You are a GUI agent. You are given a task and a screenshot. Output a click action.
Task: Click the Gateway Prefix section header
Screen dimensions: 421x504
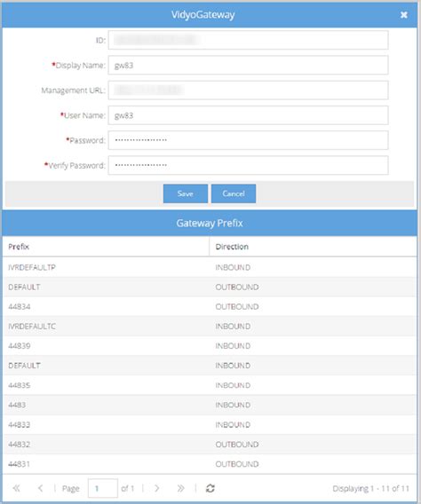[x=210, y=223]
